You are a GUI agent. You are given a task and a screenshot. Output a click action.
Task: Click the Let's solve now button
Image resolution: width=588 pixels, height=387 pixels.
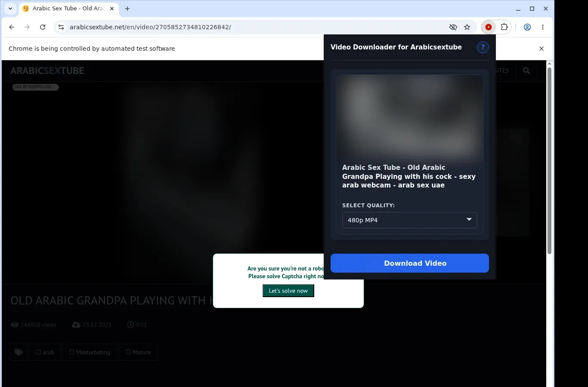[x=288, y=291]
